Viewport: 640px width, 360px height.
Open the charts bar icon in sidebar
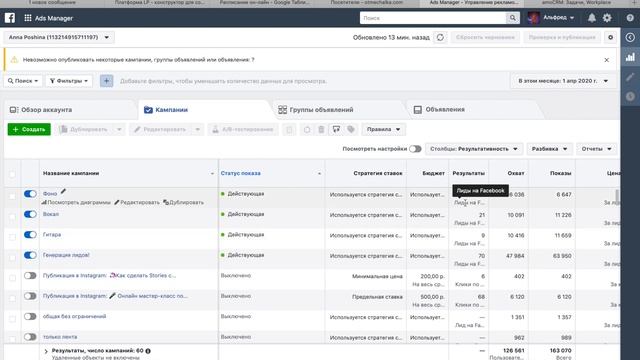(630, 57)
